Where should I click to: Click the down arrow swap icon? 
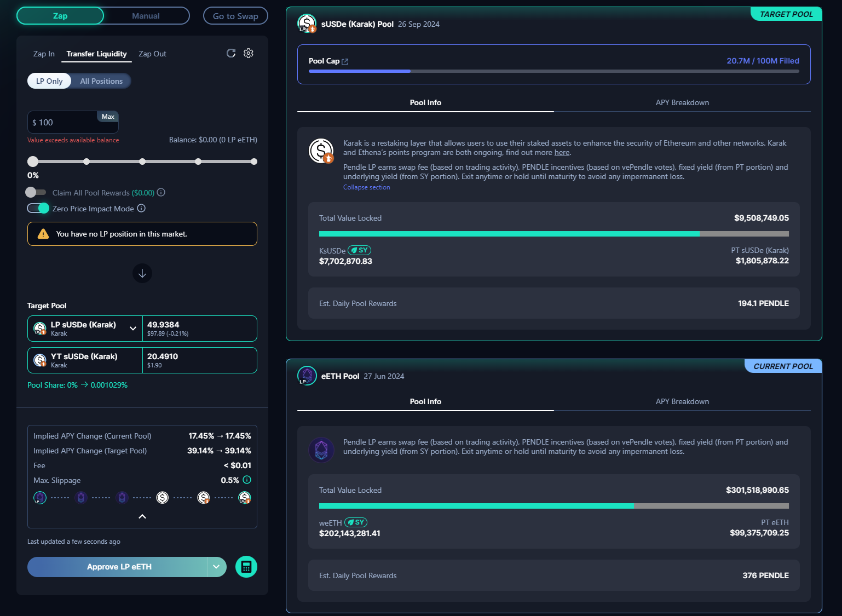click(x=142, y=273)
